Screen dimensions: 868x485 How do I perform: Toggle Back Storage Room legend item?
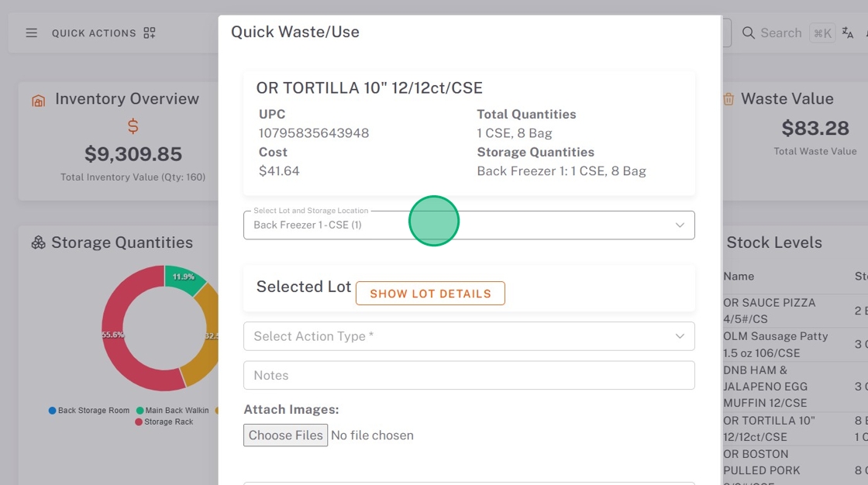click(x=89, y=411)
